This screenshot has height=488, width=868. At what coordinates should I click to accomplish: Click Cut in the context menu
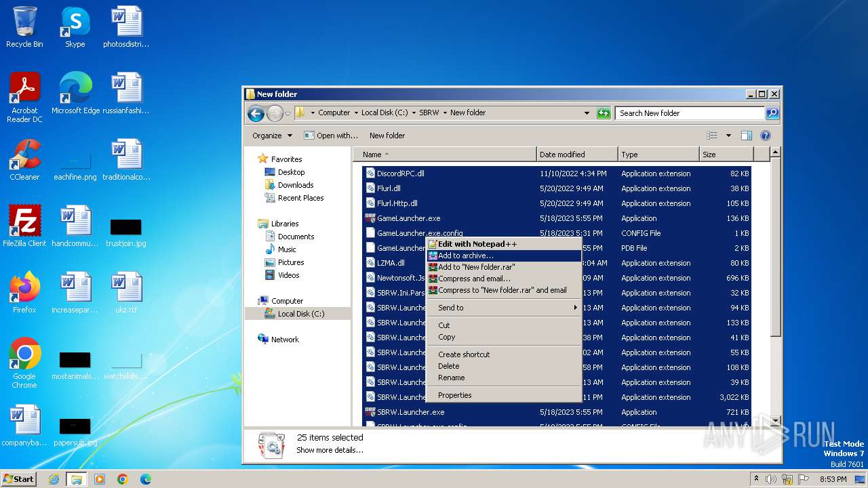pos(503,325)
